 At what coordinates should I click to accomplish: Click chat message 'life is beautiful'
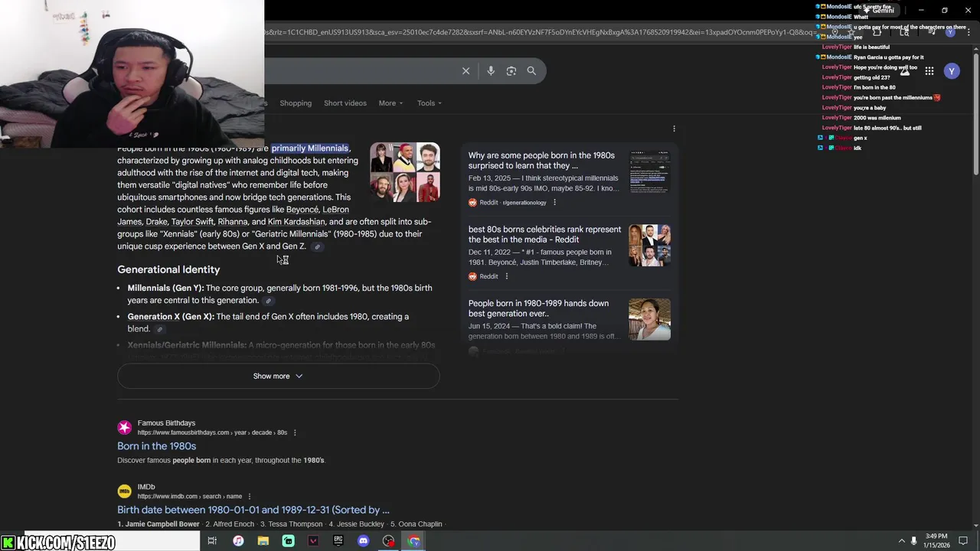[871, 47]
